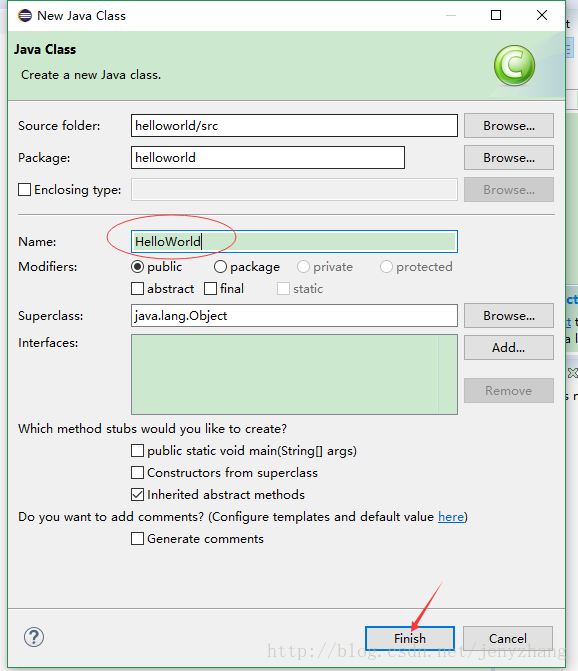578x671 pixels.
Task: Uncheck Inherited abstract methods
Action: [x=137, y=495]
